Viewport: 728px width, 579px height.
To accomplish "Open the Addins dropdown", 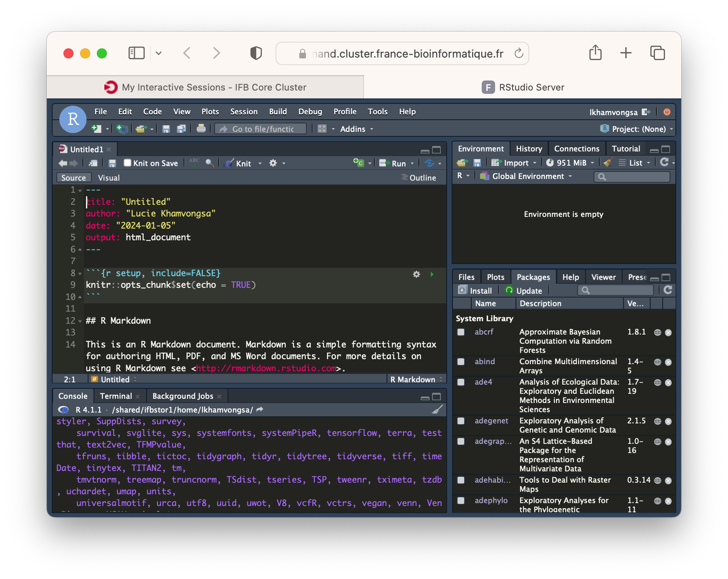I will (356, 129).
